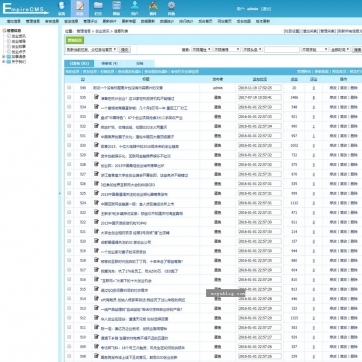The height and width of the screenshot is (362, 362).
Task: Click the green add-information button
Action: tap(75, 40)
